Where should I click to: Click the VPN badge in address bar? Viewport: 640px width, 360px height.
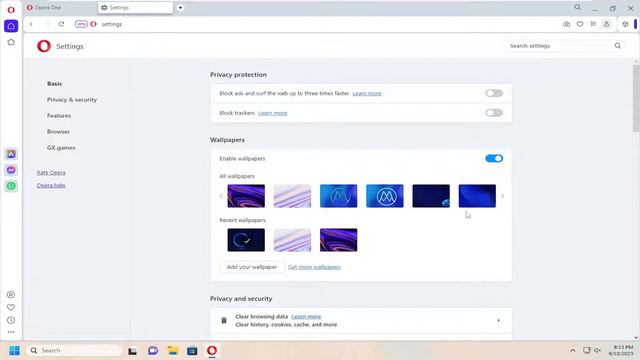81,24
